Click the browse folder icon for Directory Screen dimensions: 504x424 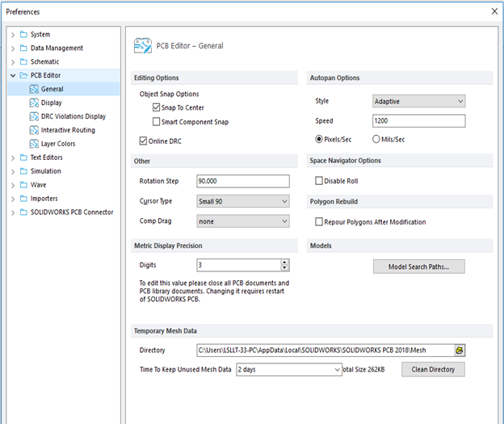(x=460, y=351)
